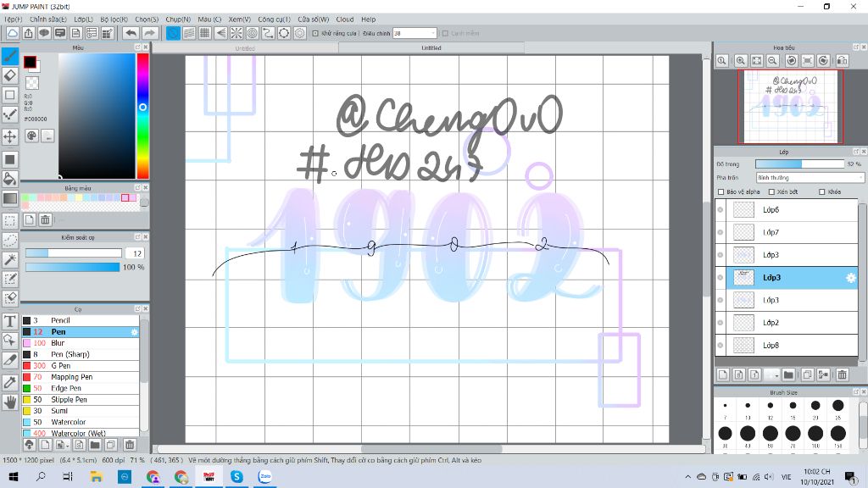The image size is (868, 488).
Task: Open the Điều chỉnh correction value dropdown
Action: coord(415,33)
